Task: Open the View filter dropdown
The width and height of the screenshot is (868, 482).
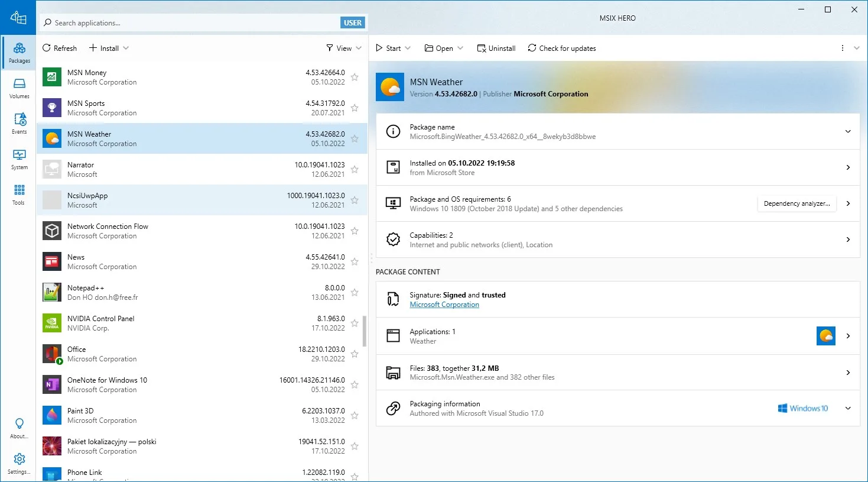Action: (x=344, y=48)
